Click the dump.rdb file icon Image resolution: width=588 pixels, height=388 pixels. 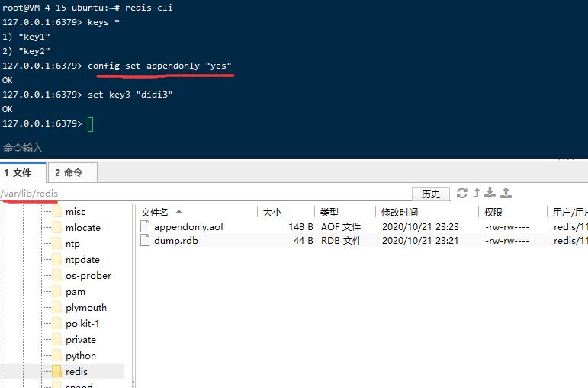click(x=145, y=240)
